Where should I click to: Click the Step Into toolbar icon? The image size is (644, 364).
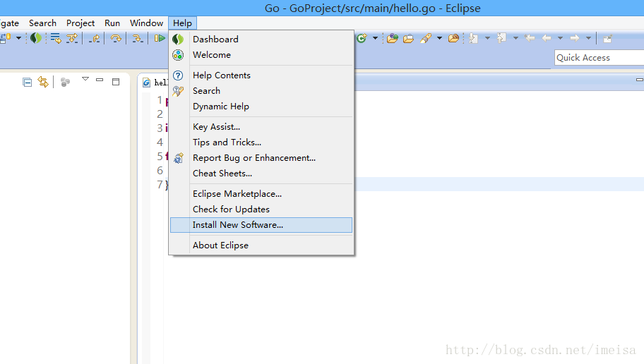pyautogui.click(x=137, y=38)
